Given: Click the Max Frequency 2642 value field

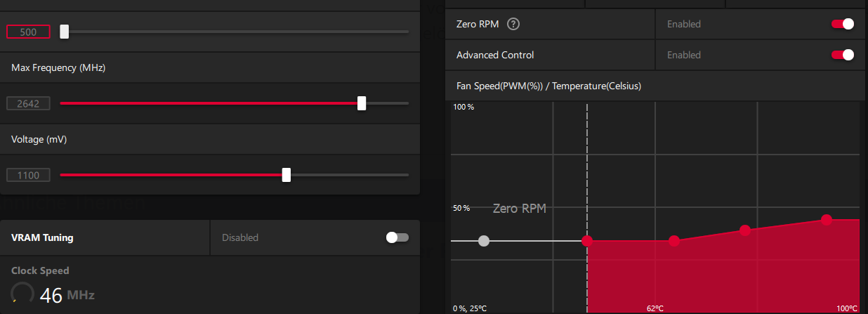Looking at the screenshot, I should pyautogui.click(x=28, y=103).
